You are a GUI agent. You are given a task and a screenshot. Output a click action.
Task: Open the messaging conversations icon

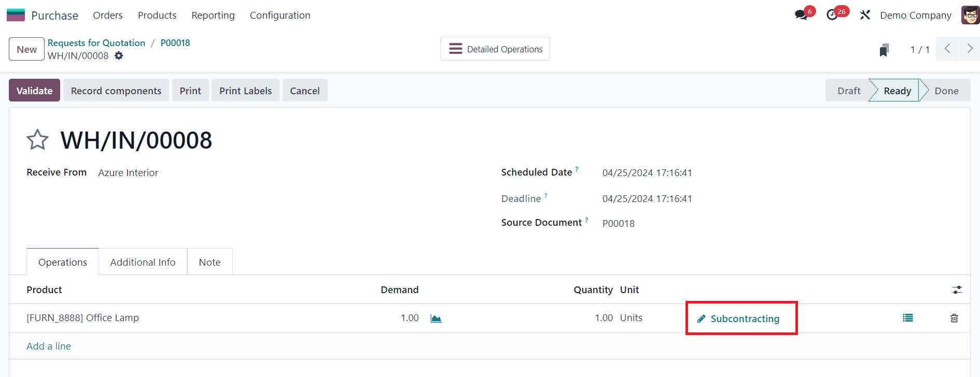tap(802, 15)
